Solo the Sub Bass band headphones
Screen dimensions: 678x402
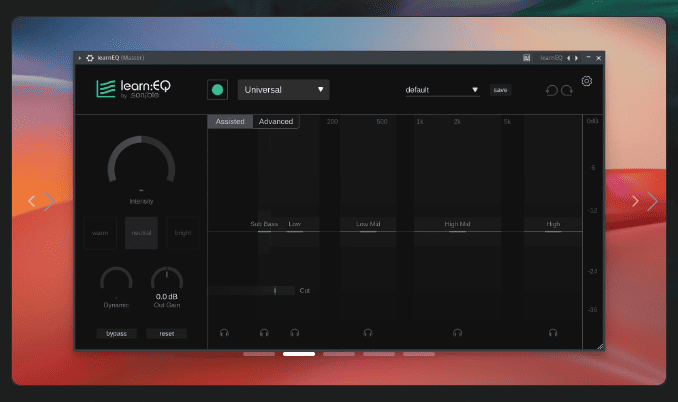tap(264, 333)
